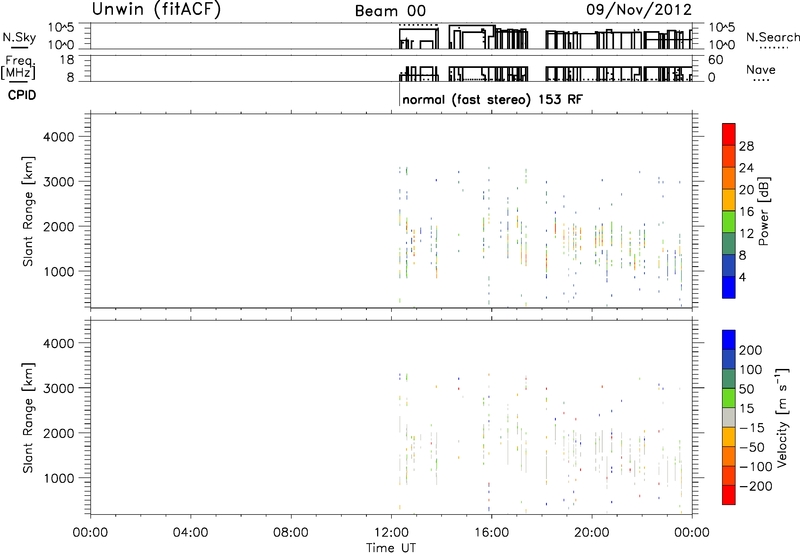
Task: Click the '18' tick on the frequency axis
Action: pos(67,60)
